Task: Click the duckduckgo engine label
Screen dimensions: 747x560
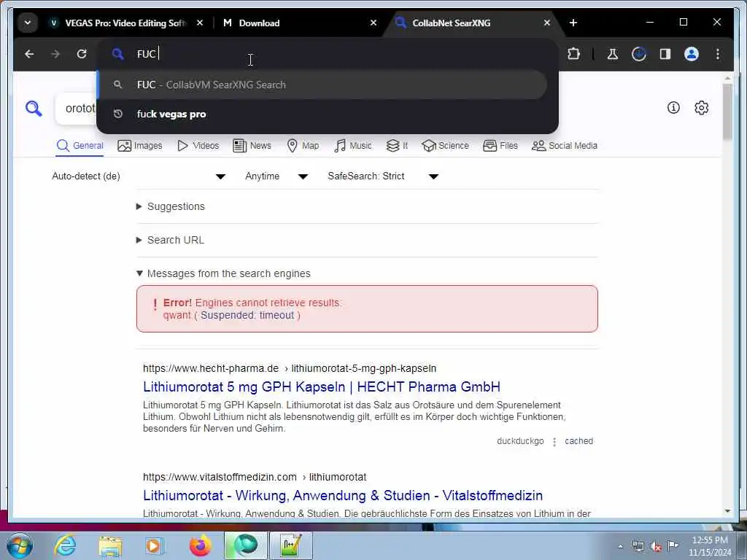Action: tap(520, 441)
